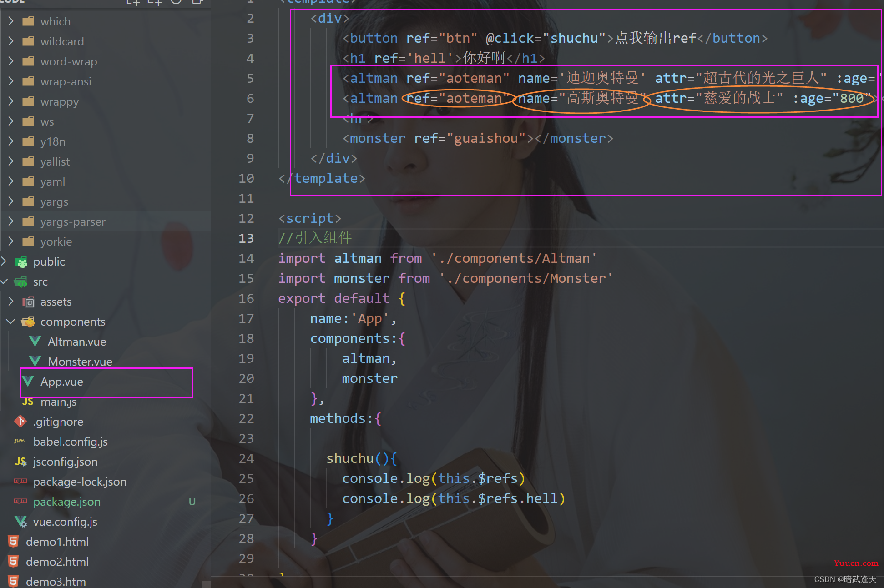The image size is (884, 588).
Task: Expand the word-wrap folder chevron
Action: click(11, 61)
